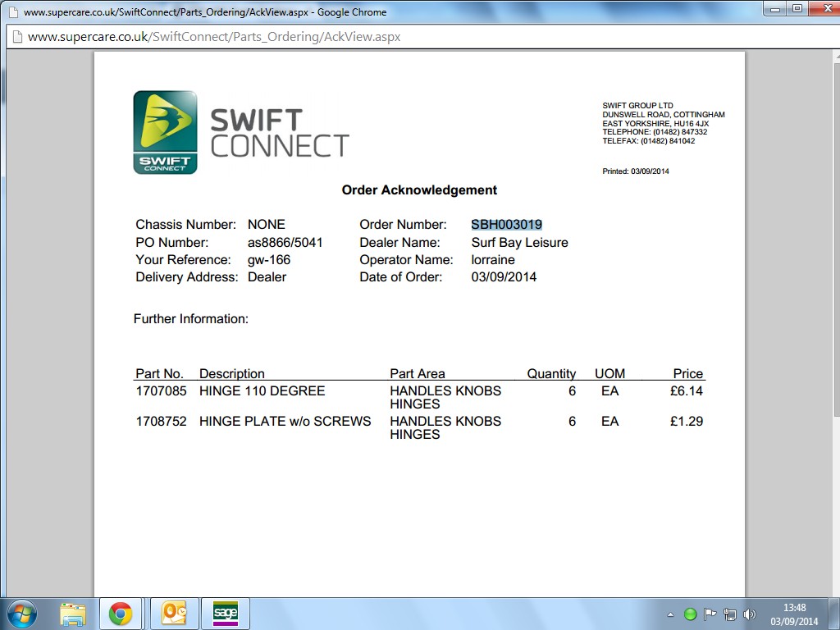The height and width of the screenshot is (630, 840).
Task: Click UOM 'EA' in the 1707085 row
Action: click(609, 391)
